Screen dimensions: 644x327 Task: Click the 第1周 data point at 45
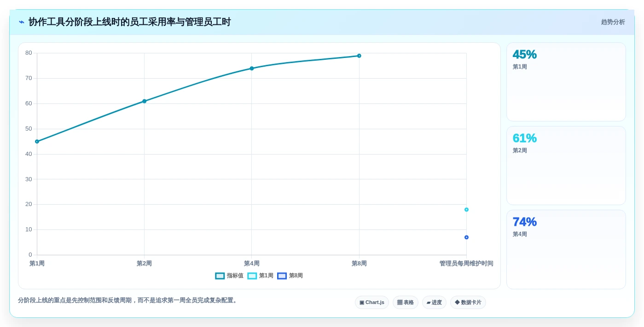tap(37, 142)
